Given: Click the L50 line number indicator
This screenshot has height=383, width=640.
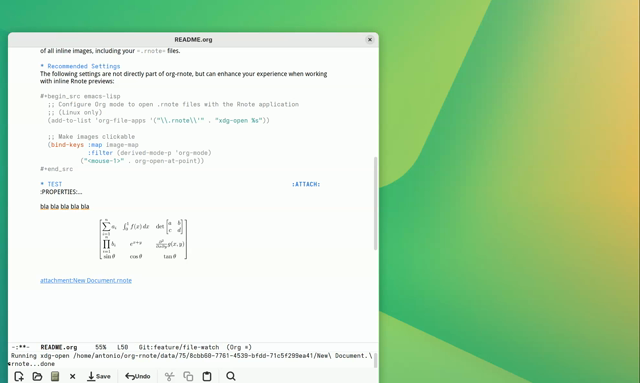Looking at the screenshot, I should tap(122, 347).
